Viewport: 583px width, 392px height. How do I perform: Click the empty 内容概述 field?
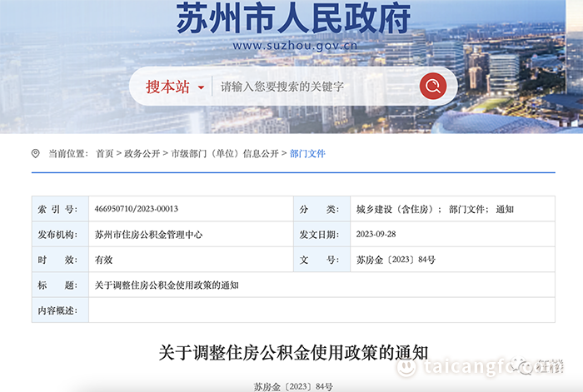click(x=322, y=310)
